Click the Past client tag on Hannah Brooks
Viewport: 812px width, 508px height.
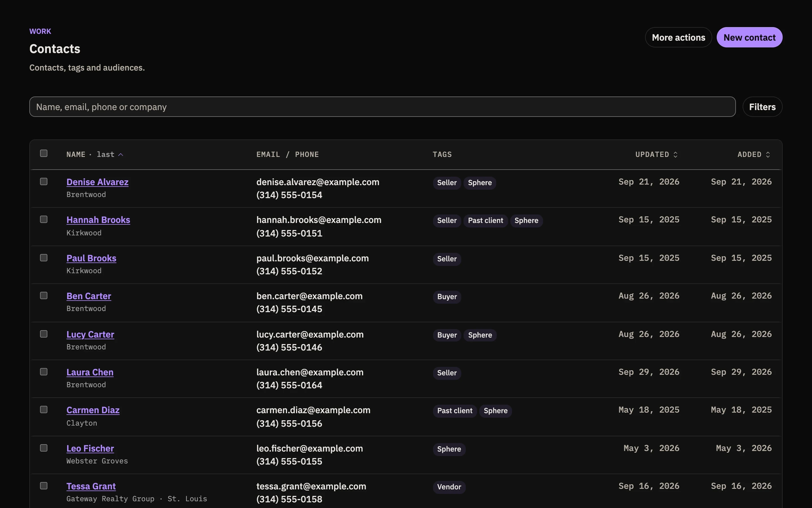[486, 221]
